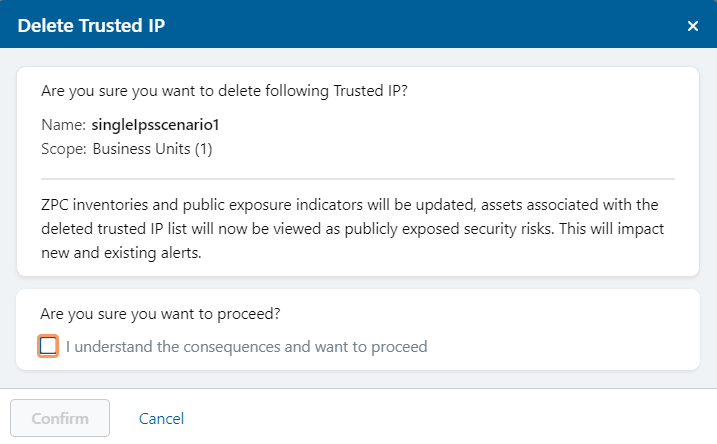Select the name value singleIpsscenario1
Image resolution: width=717 pixels, height=444 pixels.
(154, 126)
